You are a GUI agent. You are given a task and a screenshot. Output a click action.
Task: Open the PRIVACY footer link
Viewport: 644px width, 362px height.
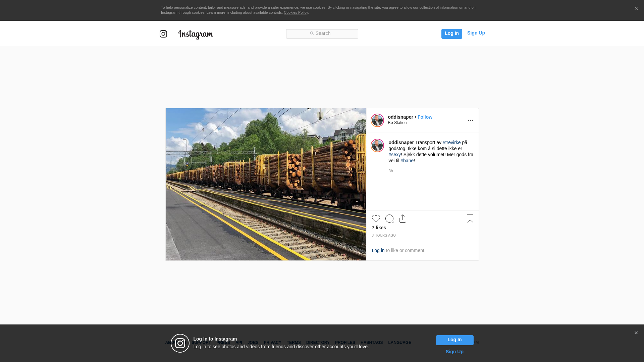coord(272,343)
